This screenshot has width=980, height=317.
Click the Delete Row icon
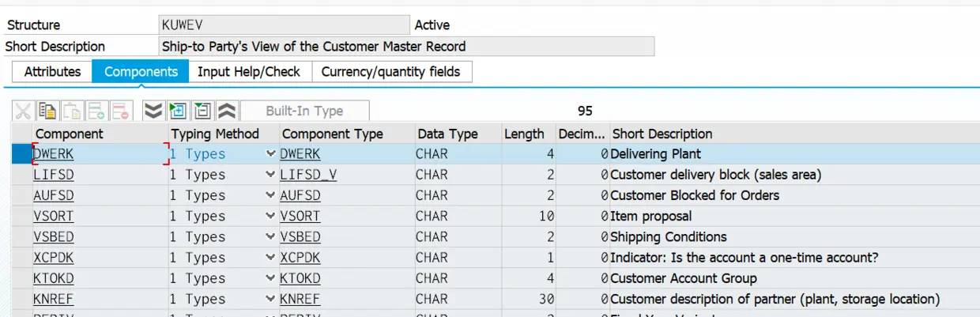(x=120, y=111)
